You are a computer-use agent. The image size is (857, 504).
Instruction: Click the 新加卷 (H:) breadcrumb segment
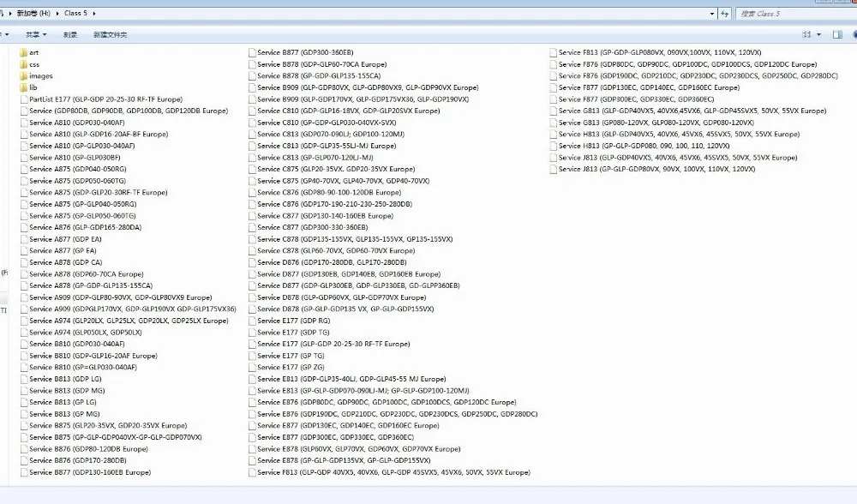click(33, 13)
